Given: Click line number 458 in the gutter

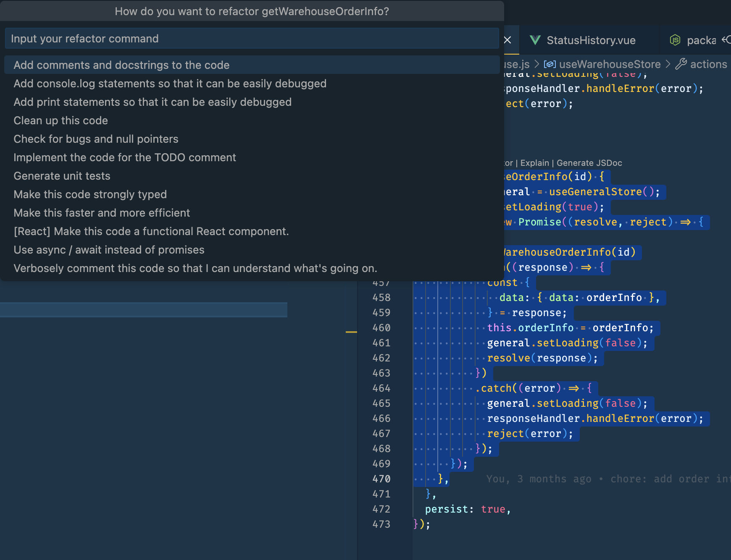Looking at the screenshot, I should [x=381, y=298].
